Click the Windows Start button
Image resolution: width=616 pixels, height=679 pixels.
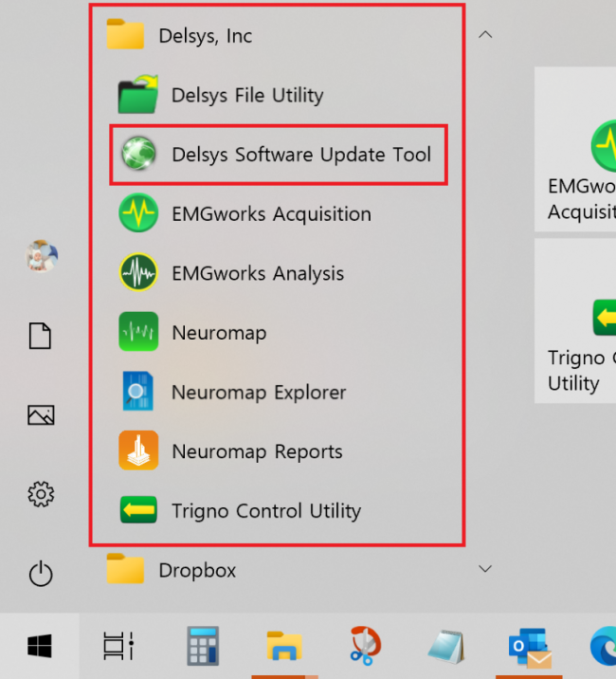point(40,646)
